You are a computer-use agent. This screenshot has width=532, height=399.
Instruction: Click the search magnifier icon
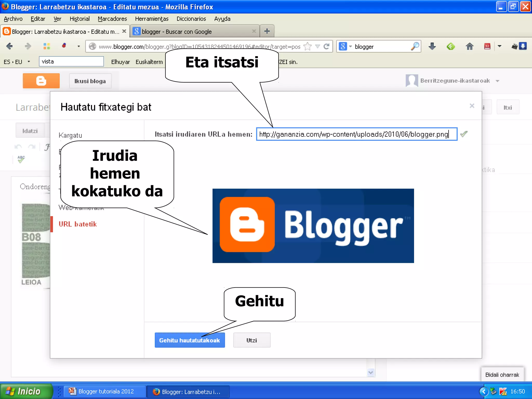coord(415,46)
